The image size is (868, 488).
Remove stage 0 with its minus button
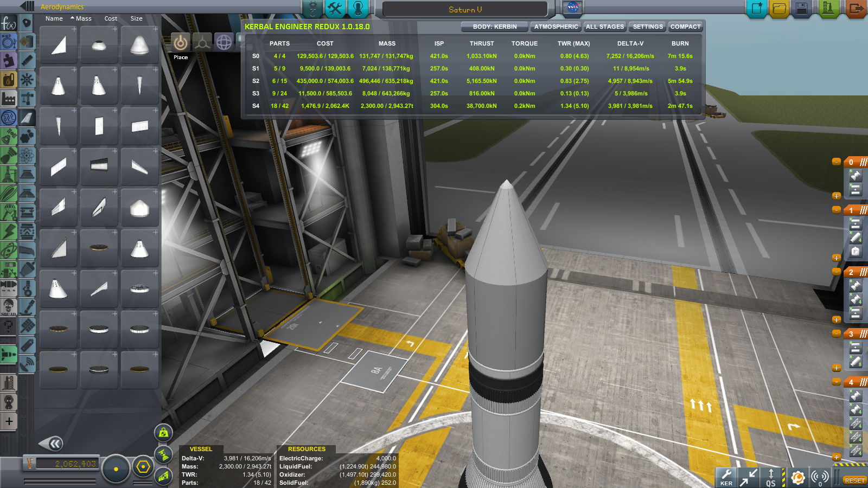[x=837, y=162]
